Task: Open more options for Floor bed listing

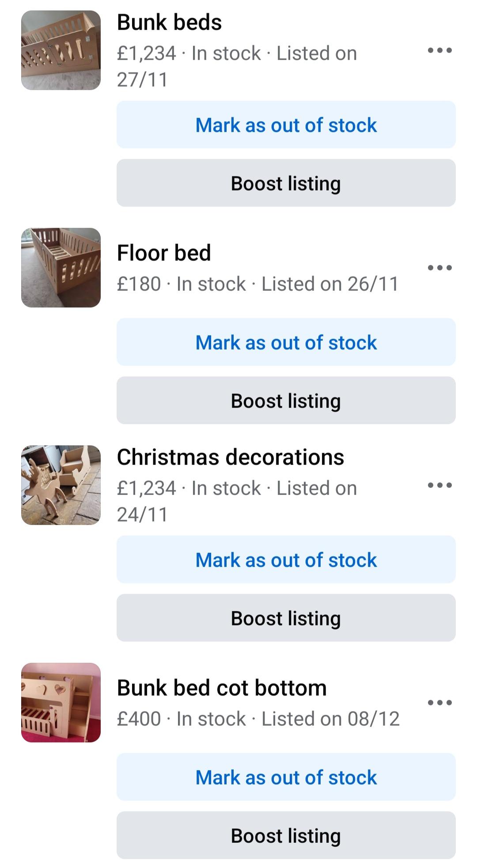Action: (x=439, y=268)
